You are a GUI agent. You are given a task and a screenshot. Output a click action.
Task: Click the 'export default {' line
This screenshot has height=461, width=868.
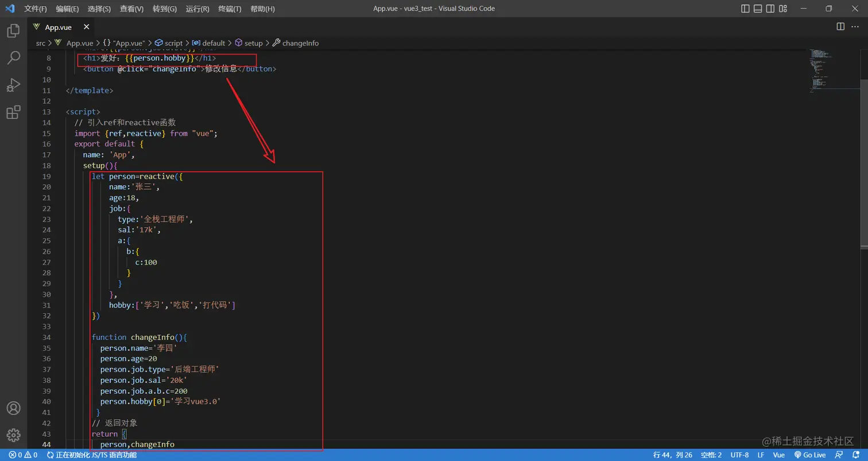pyautogui.click(x=109, y=144)
